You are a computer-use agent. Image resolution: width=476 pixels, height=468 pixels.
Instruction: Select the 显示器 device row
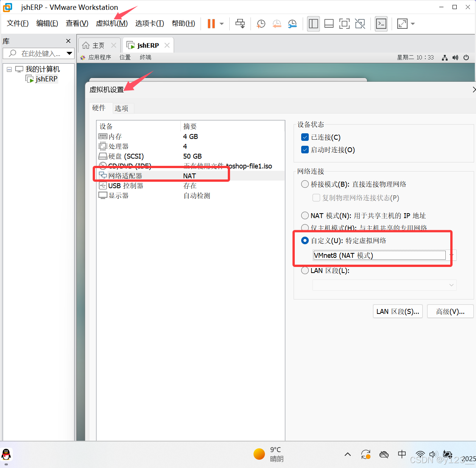[191, 195]
